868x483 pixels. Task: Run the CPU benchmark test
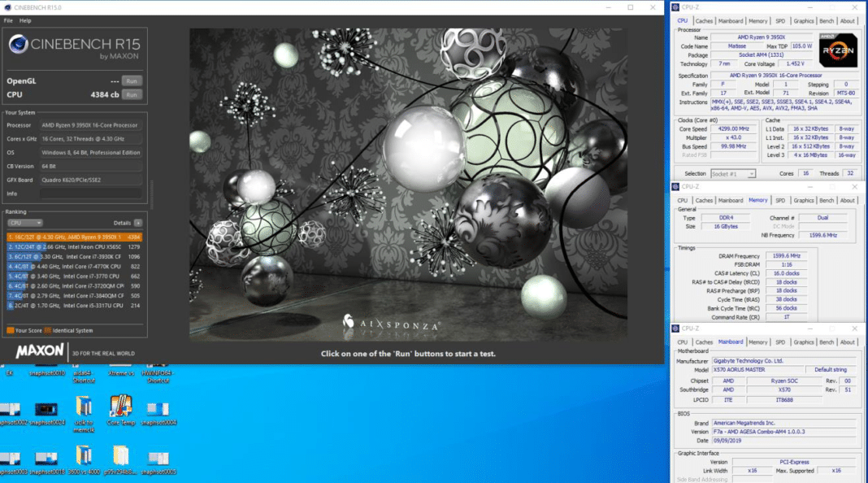131,94
